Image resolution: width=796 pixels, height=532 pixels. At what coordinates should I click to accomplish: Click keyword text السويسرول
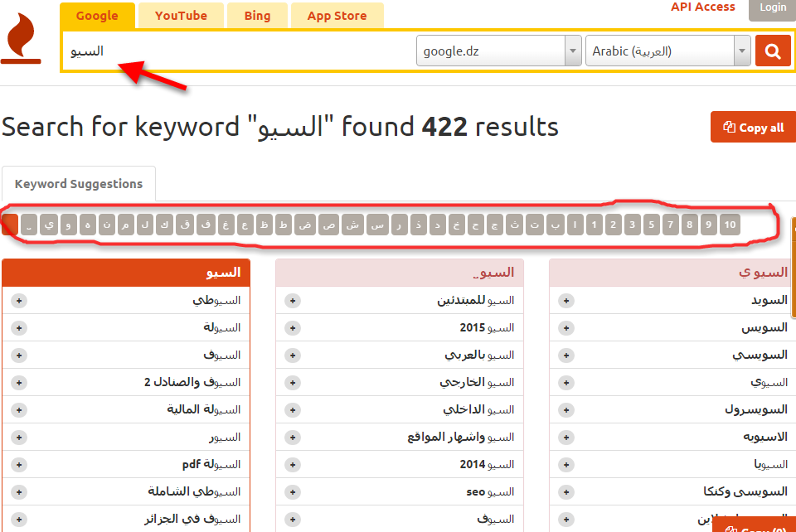756,409
